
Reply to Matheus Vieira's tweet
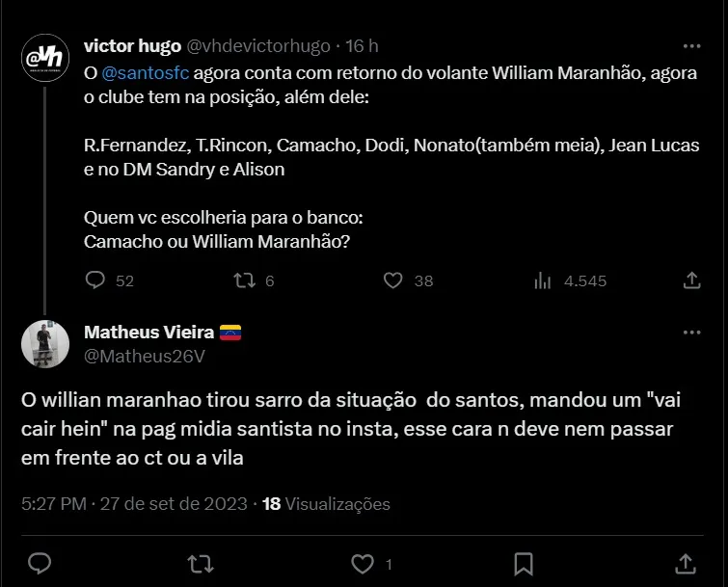point(40,563)
